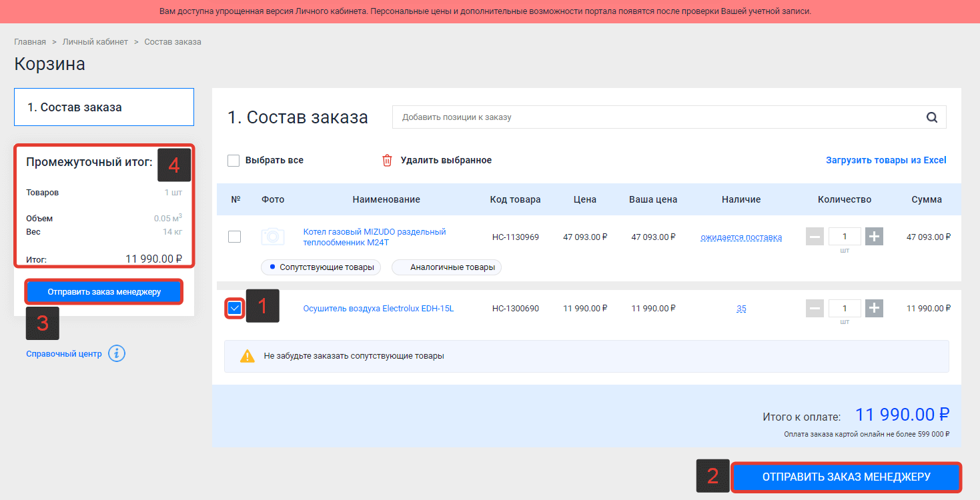Click the camera placeholder photo for MIZUDO boiler

(272, 237)
